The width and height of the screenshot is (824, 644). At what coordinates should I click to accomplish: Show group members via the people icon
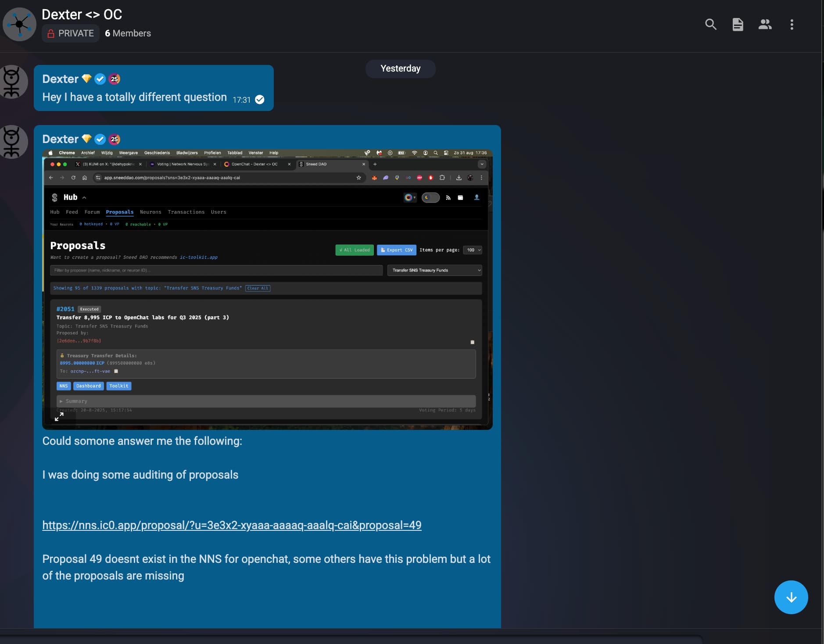click(765, 25)
